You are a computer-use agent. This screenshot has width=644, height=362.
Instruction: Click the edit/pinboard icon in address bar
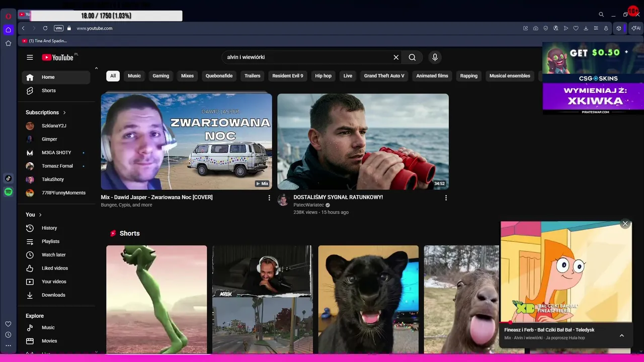click(x=526, y=28)
